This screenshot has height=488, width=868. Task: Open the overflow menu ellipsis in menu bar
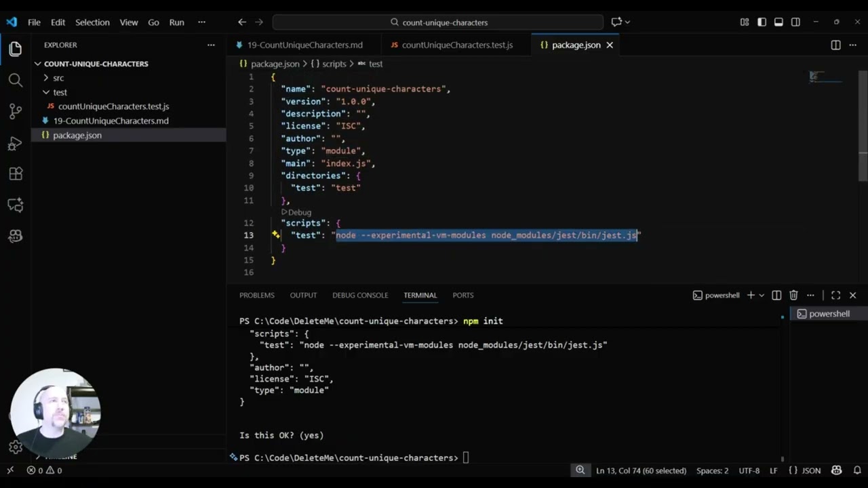[x=201, y=22]
